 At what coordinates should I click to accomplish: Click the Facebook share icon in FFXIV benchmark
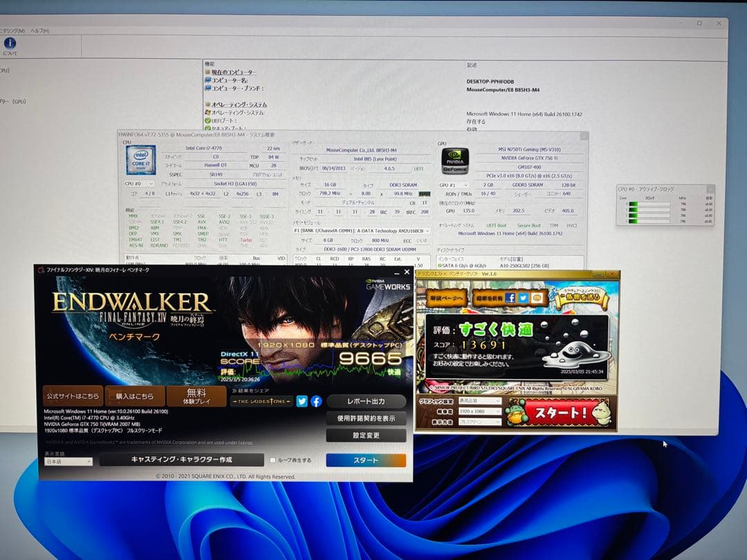316,402
